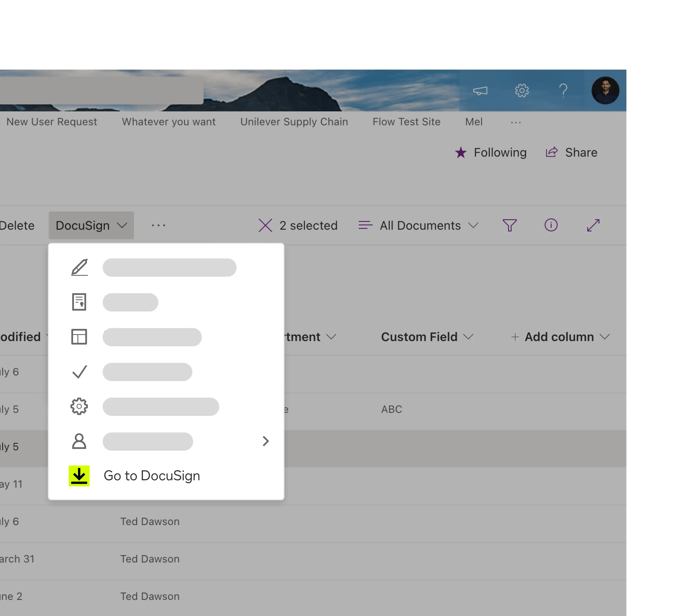Viewport: 696px width, 616px height.
Task: Click the gear icon in DocuSign menu
Action: click(79, 406)
